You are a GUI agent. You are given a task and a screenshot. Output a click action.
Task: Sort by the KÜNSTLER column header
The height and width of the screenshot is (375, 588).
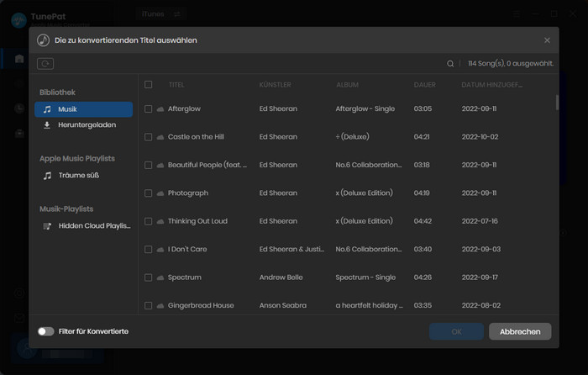coord(275,85)
